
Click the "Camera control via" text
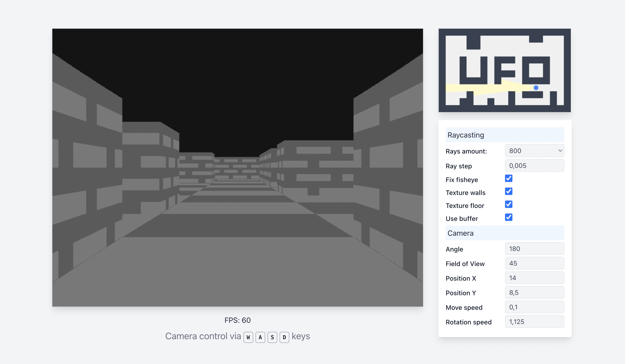(x=203, y=336)
